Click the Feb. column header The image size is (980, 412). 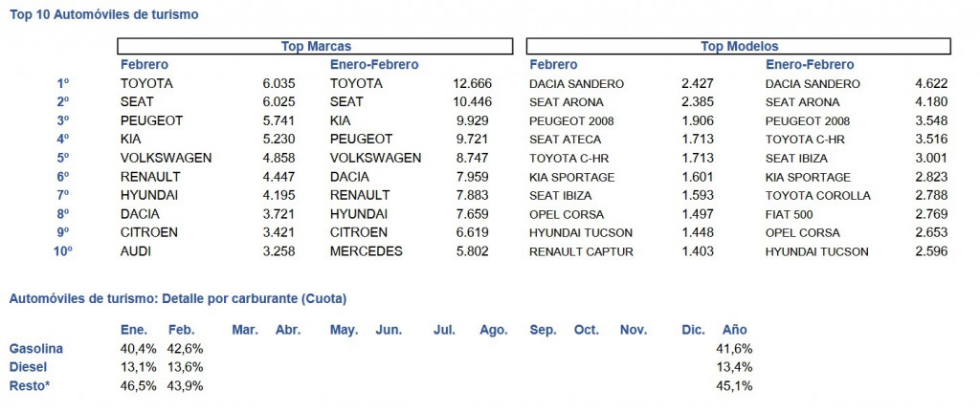pyautogui.click(x=182, y=330)
